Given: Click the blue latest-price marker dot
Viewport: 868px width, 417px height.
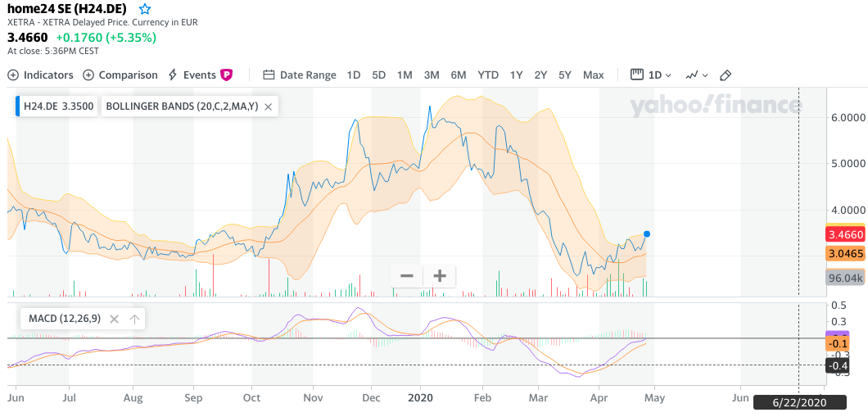Looking at the screenshot, I should coord(647,234).
